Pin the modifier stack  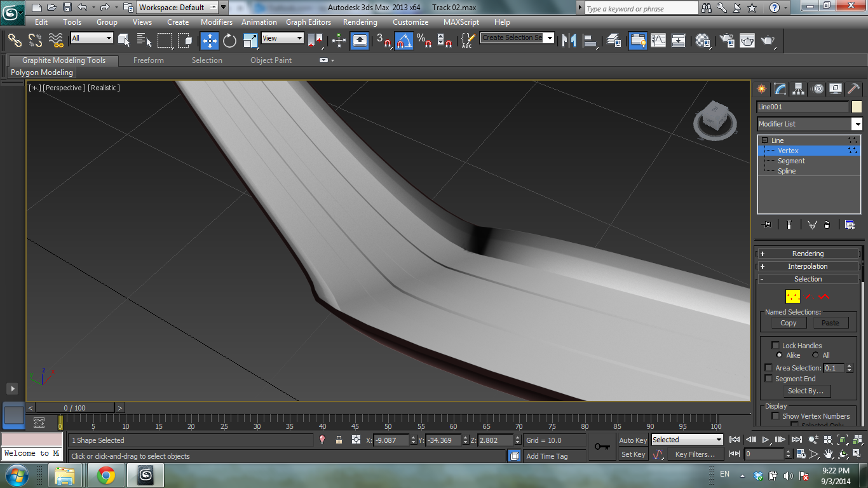(766, 224)
